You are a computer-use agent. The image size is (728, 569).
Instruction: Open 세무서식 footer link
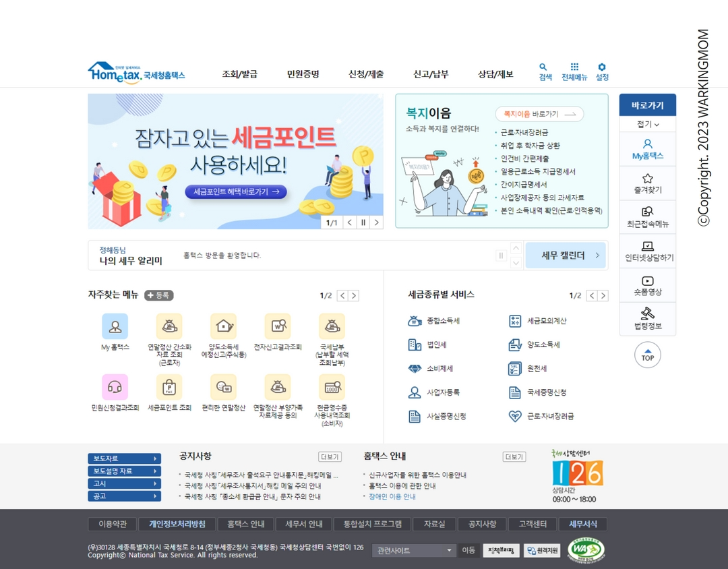583,524
